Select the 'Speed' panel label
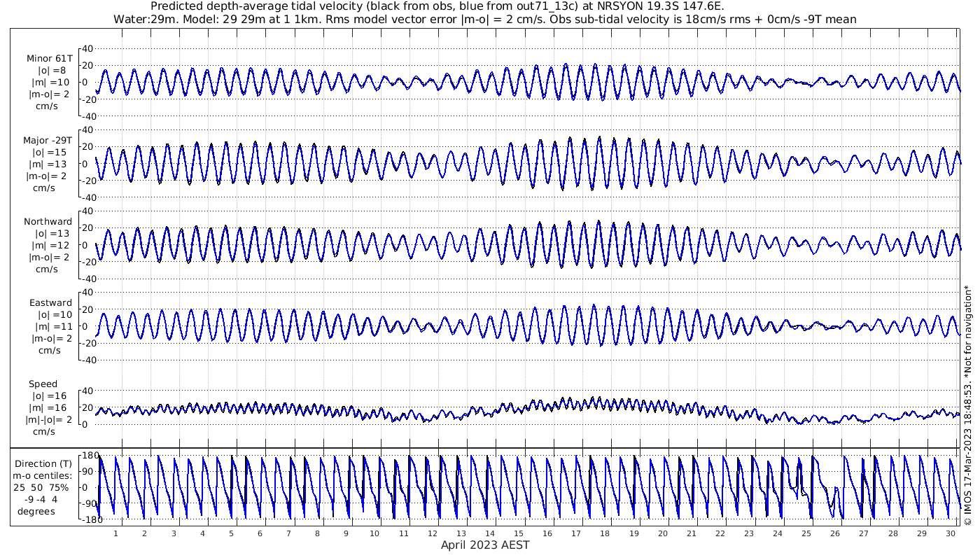This screenshot has width=980, height=560. (43, 384)
